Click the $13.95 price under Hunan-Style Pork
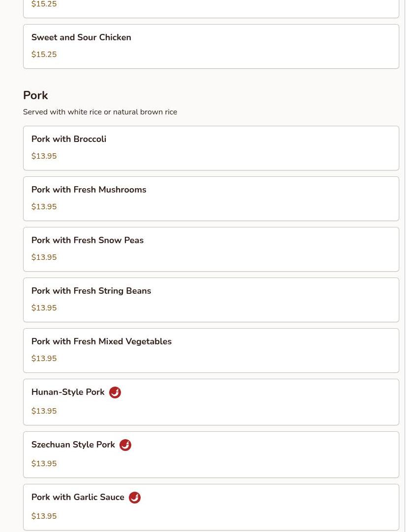Viewport: 415px width, 532px height. pyautogui.click(x=44, y=411)
